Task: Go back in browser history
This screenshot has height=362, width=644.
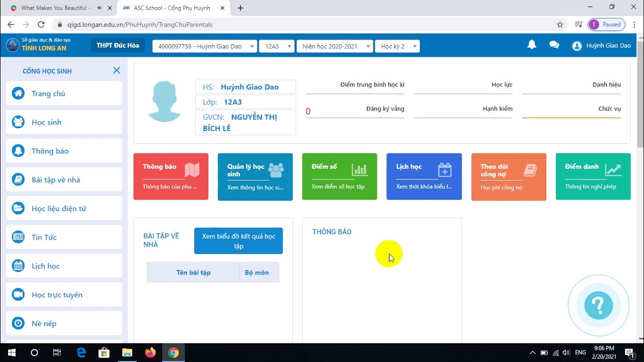Action: point(11,24)
